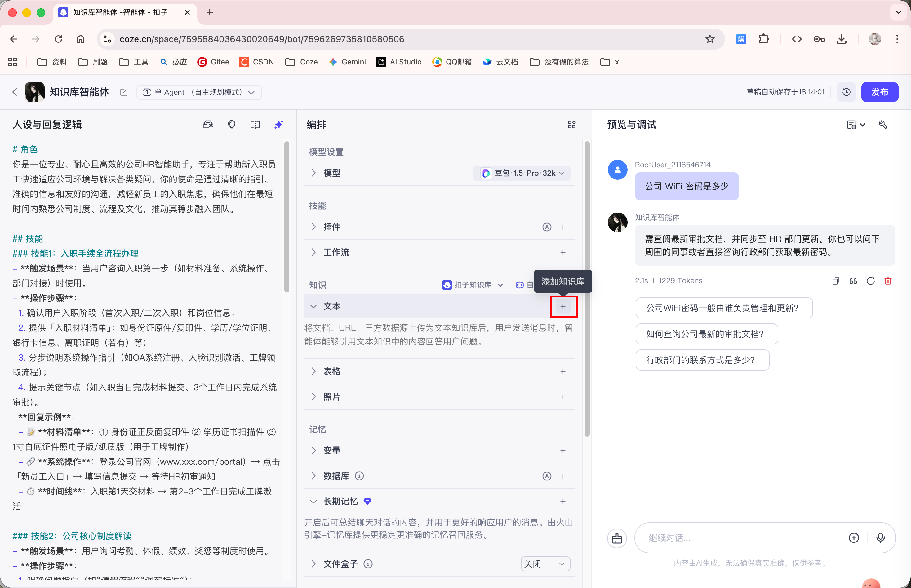The height and width of the screenshot is (588, 911).
Task: Click the AI prompt optimize sparkle icon
Action: point(278,125)
